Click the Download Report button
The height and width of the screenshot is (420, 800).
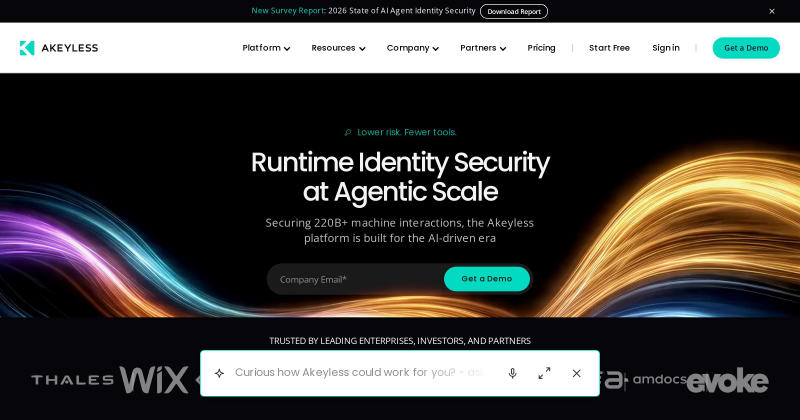coord(514,11)
